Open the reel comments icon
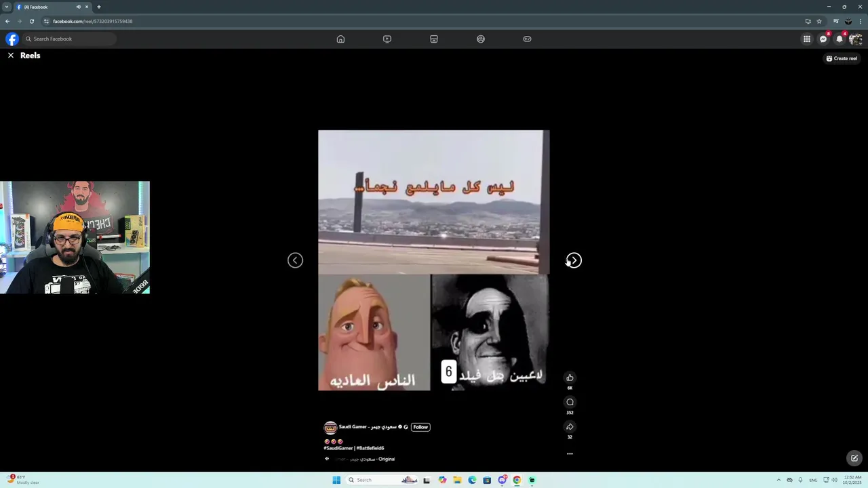The height and width of the screenshot is (488, 868). tap(570, 402)
